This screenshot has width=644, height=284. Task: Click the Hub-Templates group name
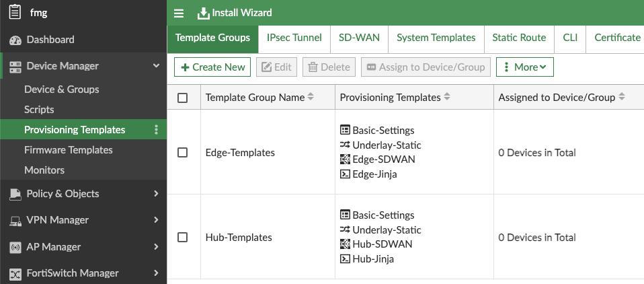pyautogui.click(x=239, y=237)
